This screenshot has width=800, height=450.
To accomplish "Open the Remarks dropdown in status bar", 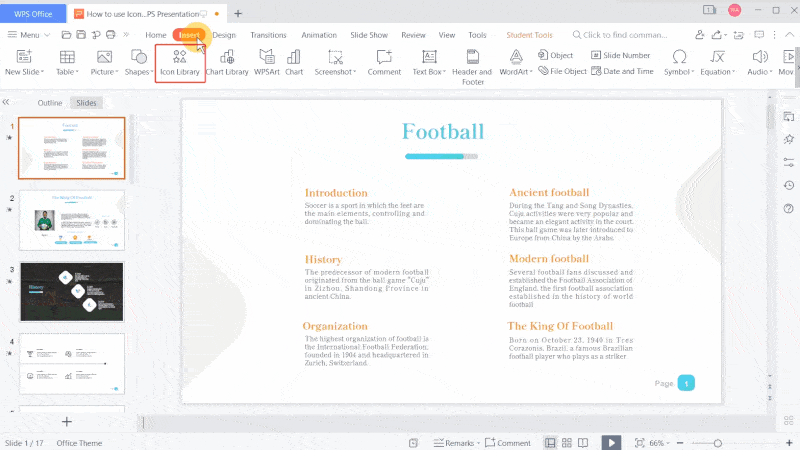I will 459,442.
